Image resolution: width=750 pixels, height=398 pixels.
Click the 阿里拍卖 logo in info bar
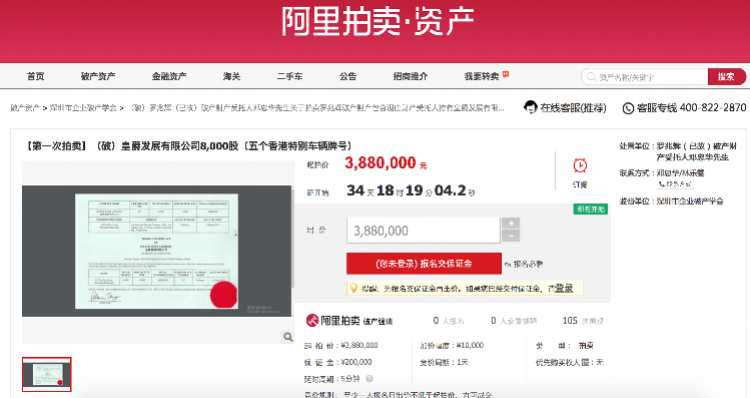(333, 321)
